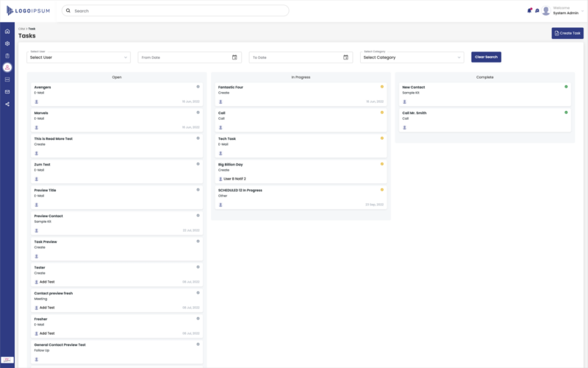The image size is (588, 368).
Task: Click the green status dot on New Contact
Action: click(x=566, y=87)
